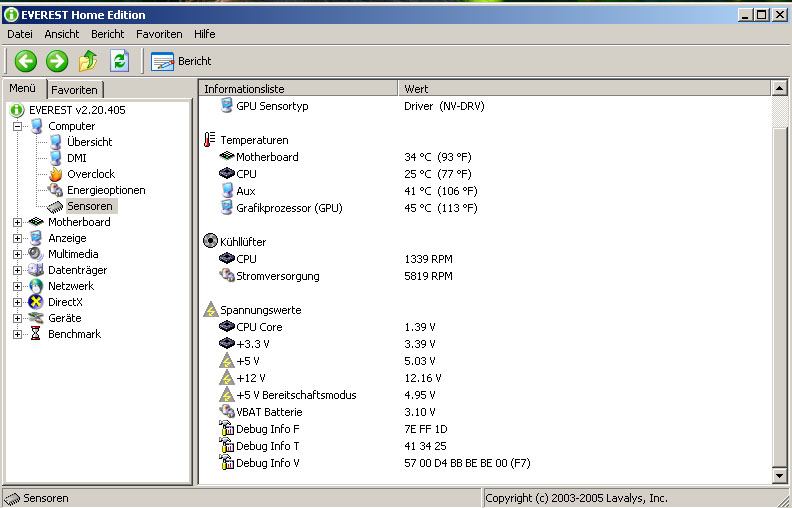Select the CPU Core voltage row
Screen dimensions: 792x508
point(485,327)
